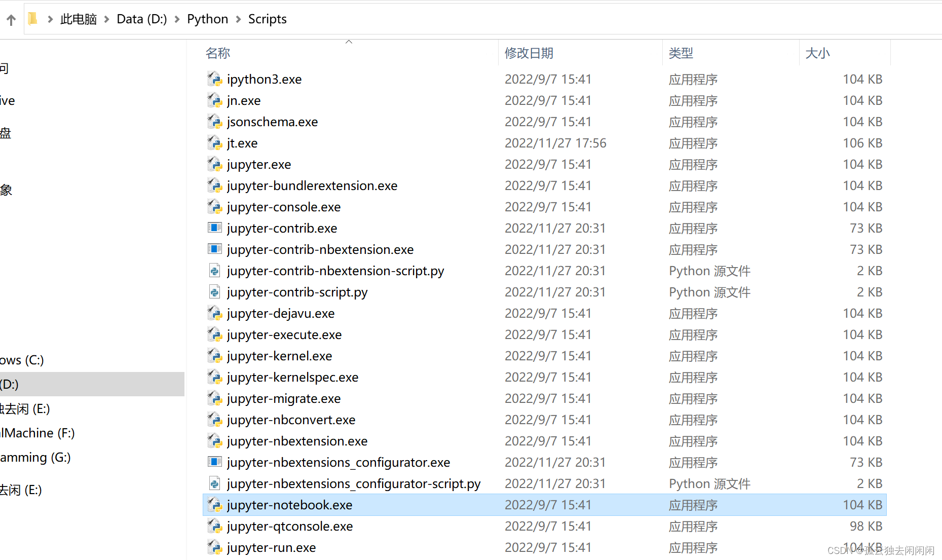The height and width of the screenshot is (560, 942).
Task: Click the jupyter-nbextension.exe icon
Action: click(x=215, y=441)
